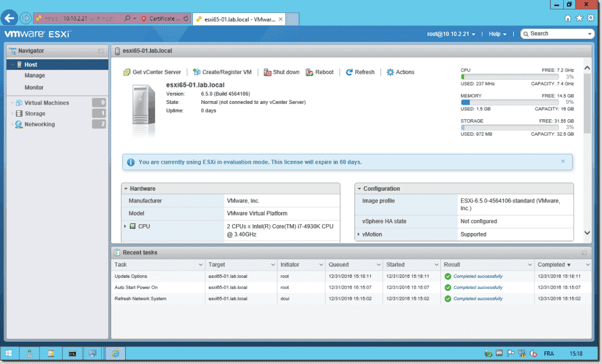Dismiss the evaluation mode license banner
602x364 pixels.
(563, 161)
